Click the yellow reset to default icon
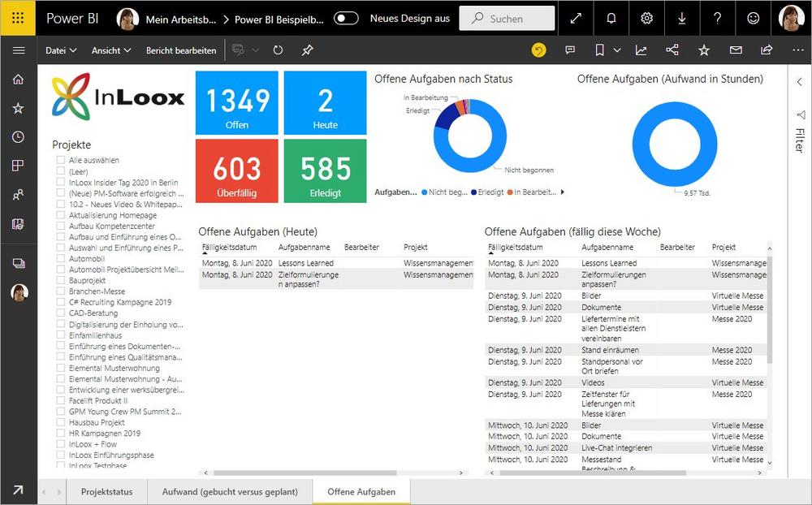Image resolution: width=812 pixels, height=505 pixels. (x=538, y=50)
